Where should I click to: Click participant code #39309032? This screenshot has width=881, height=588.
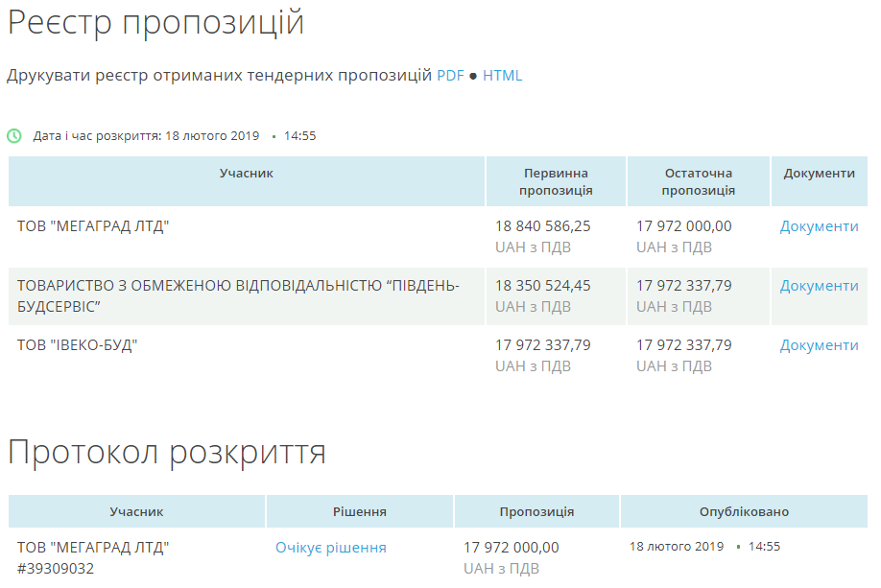point(56,569)
